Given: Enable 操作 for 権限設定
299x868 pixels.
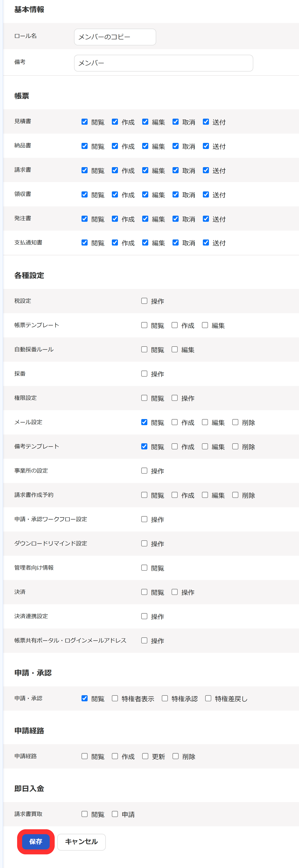Looking at the screenshot, I should pos(175,398).
